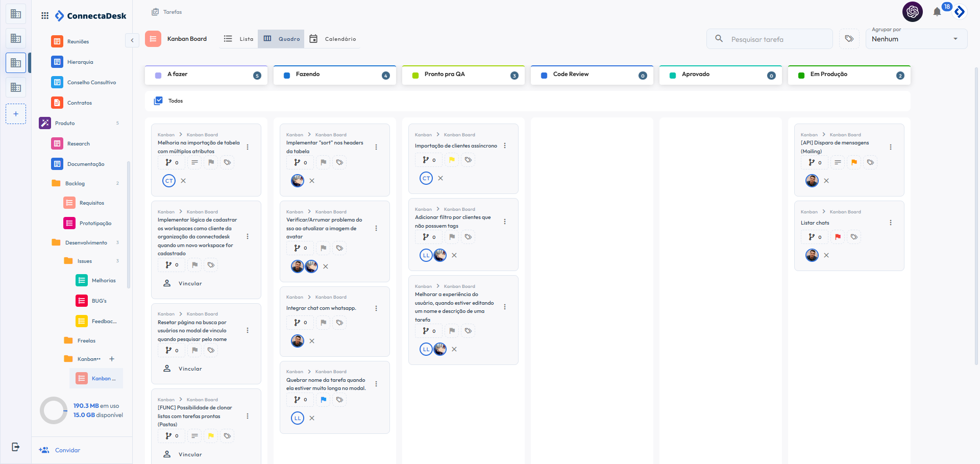Click the Convidar link
Screen dimensions: 980x464
[x=67, y=450]
